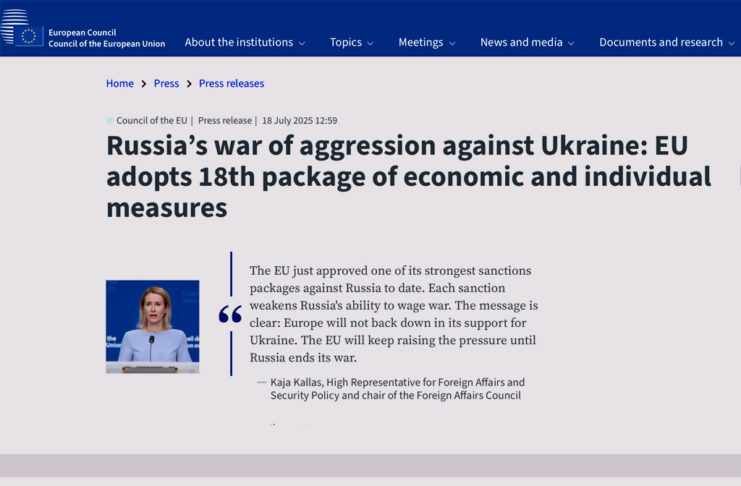
Task: Open the Topics menu
Action: [345, 42]
